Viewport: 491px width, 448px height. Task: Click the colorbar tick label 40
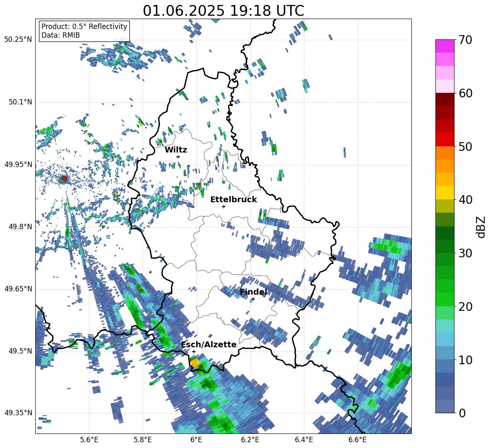tap(465, 200)
